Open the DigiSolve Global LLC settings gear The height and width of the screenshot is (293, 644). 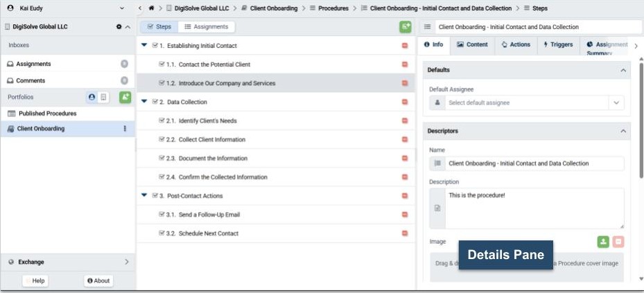(119, 26)
